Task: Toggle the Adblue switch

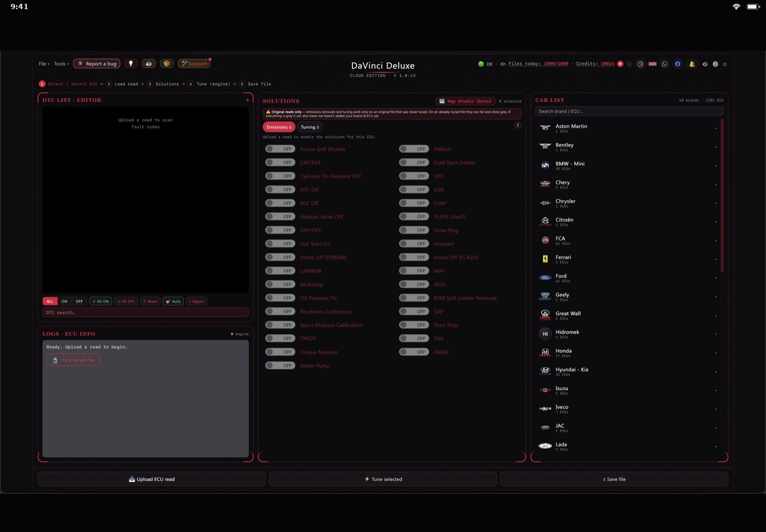Action: click(x=414, y=149)
